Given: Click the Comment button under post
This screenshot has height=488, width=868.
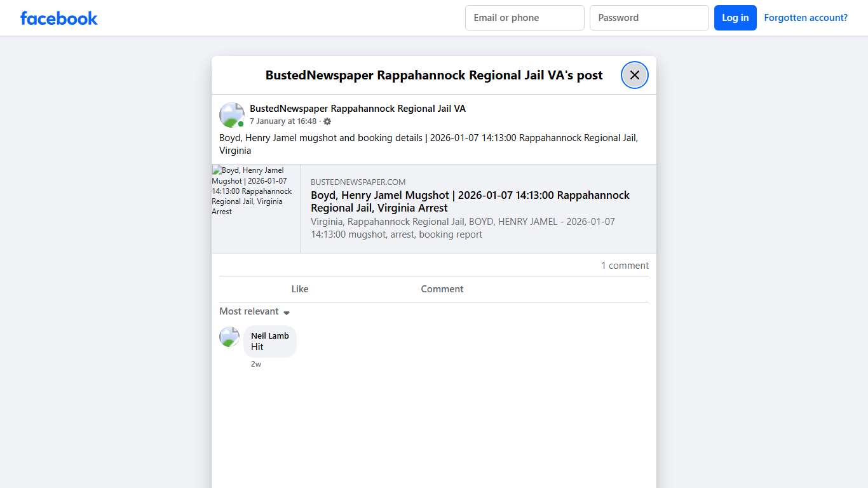Looking at the screenshot, I should tap(442, 289).
